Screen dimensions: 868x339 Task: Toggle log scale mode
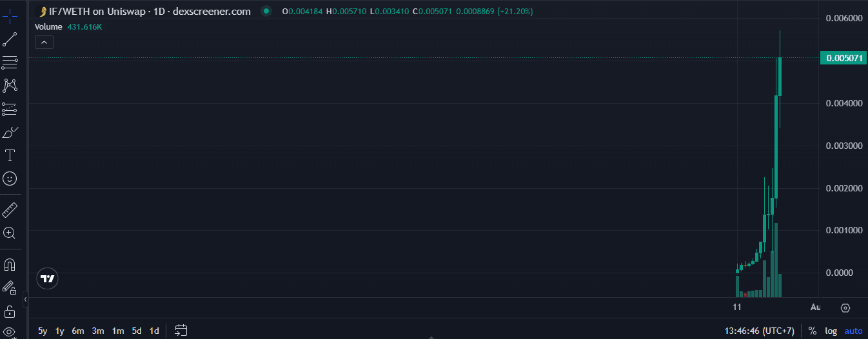coord(831,331)
